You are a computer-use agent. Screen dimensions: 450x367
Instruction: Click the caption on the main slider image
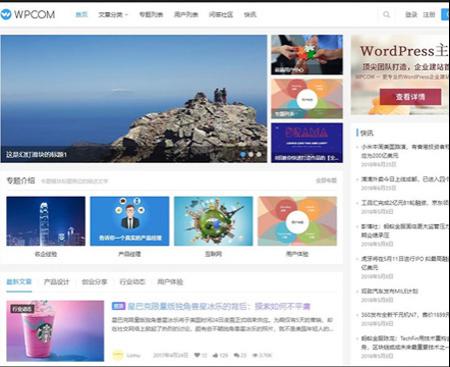(x=36, y=155)
